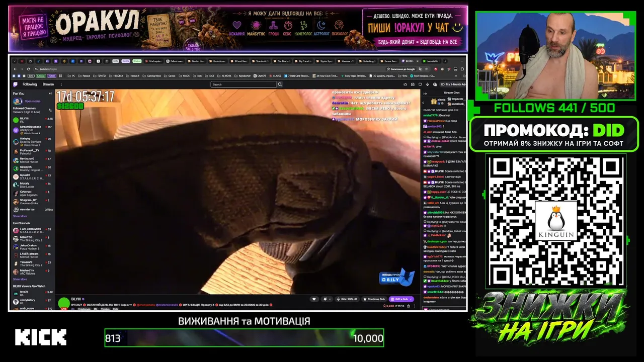
Task: Click the Muxaly channel avatar
Action: [x=17, y=185]
